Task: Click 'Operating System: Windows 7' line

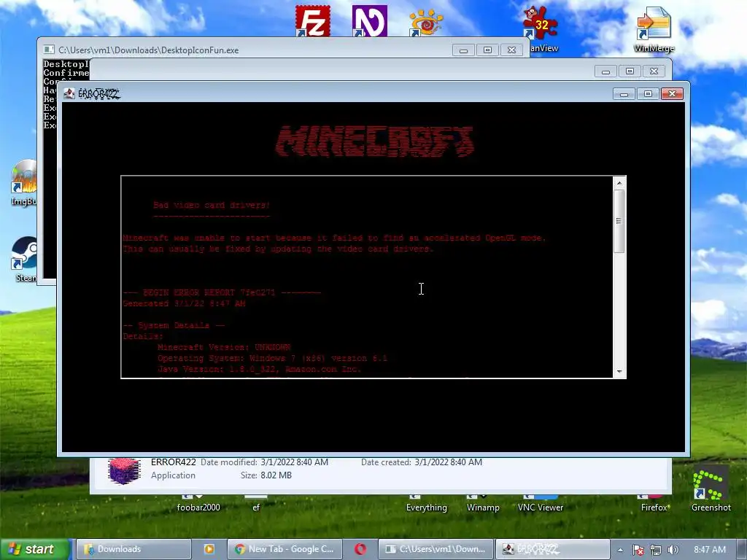Action: [x=273, y=358]
